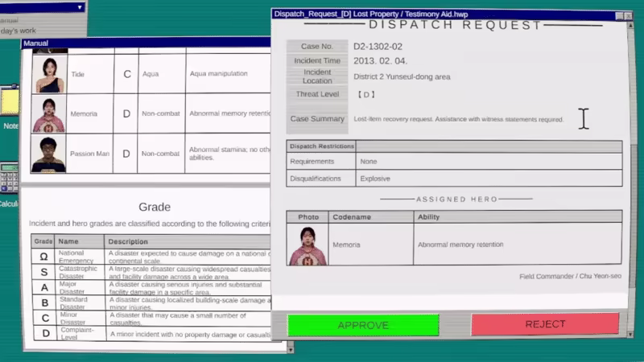Click incident time 2013. 02. 04.

380,61
